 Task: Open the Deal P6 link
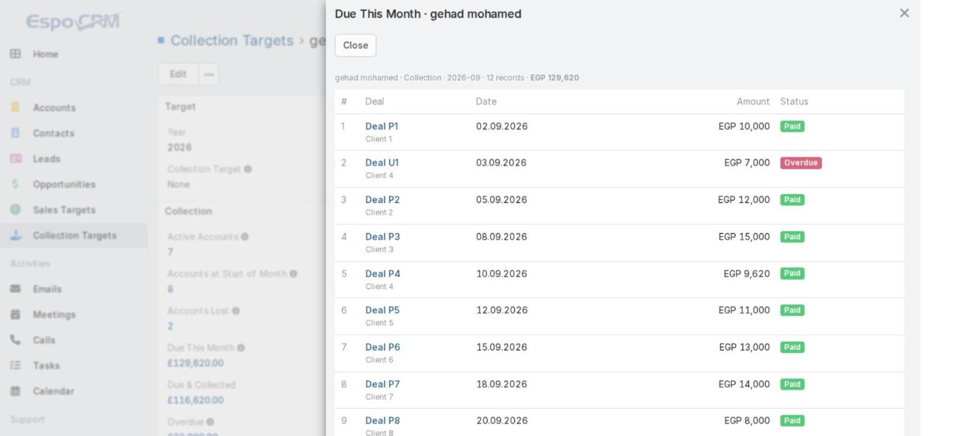382,347
